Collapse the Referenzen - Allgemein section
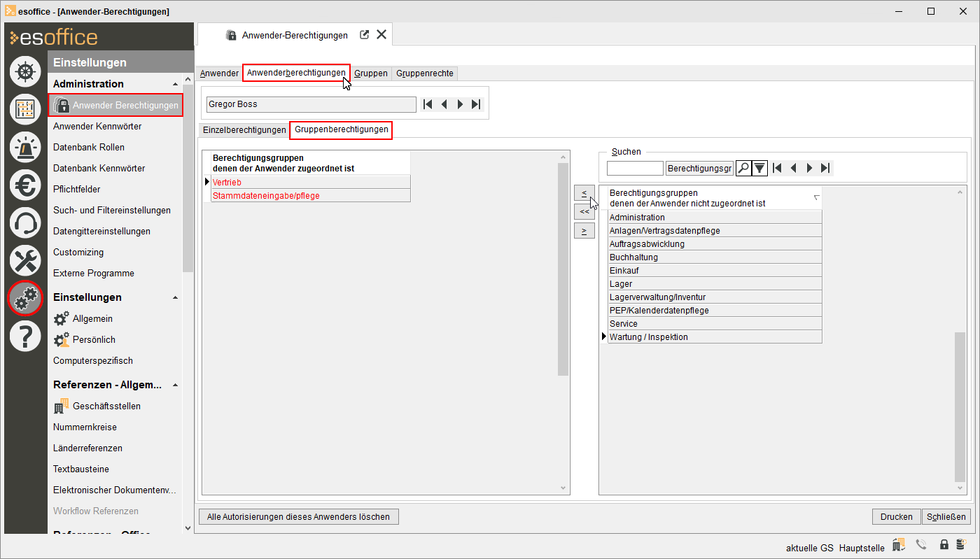The width and height of the screenshot is (980, 559). (175, 385)
